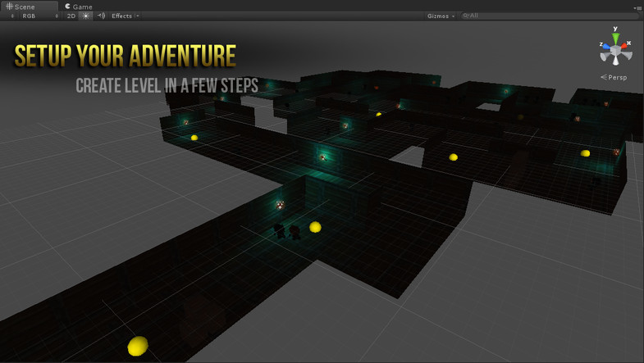Toggle scene audio speaker icon
Screen dimensions: 644x363
click(101, 16)
